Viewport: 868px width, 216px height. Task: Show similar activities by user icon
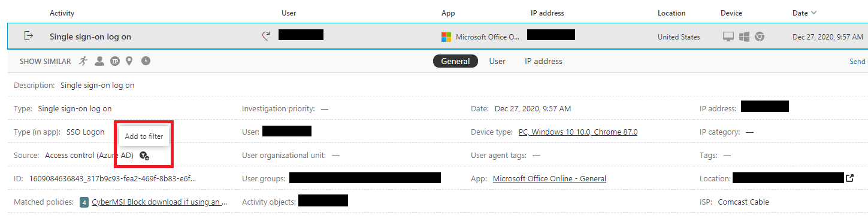pos(99,61)
